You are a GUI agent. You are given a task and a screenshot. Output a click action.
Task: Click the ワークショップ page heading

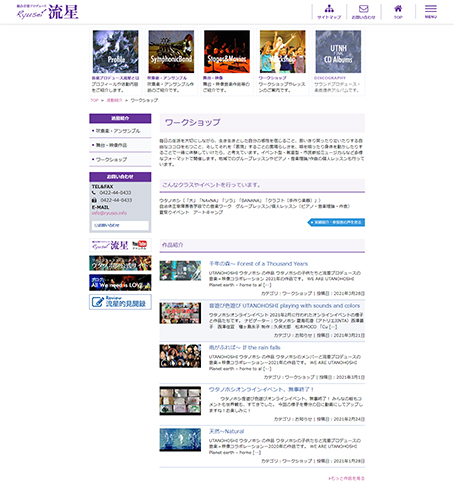(x=193, y=122)
